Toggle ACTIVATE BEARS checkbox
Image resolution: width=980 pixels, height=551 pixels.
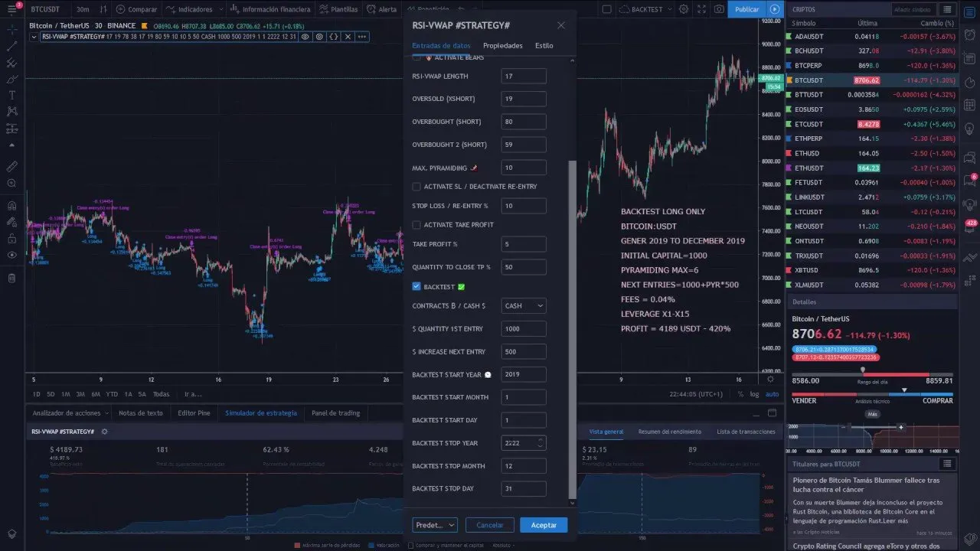click(416, 58)
